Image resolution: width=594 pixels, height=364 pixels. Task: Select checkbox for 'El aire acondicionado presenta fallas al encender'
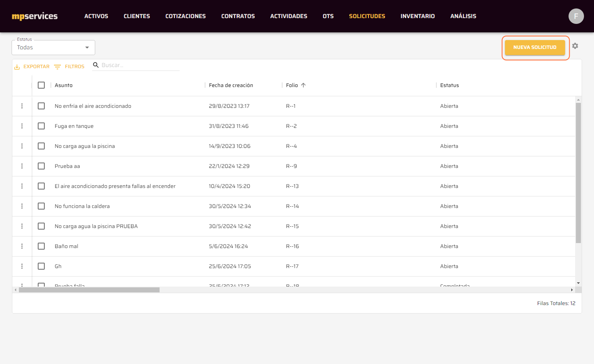click(41, 186)
